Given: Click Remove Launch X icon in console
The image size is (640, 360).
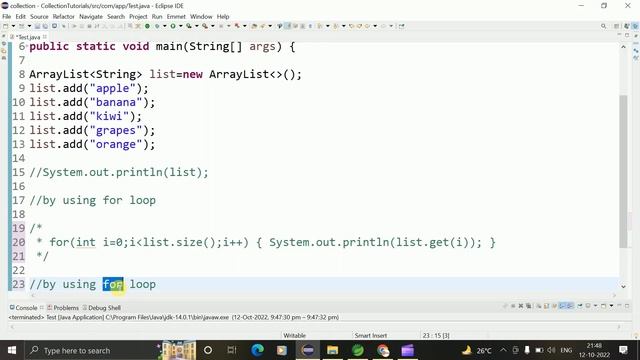Looking at the screenshot, I should pyautogui.click(x=521, y=306).
